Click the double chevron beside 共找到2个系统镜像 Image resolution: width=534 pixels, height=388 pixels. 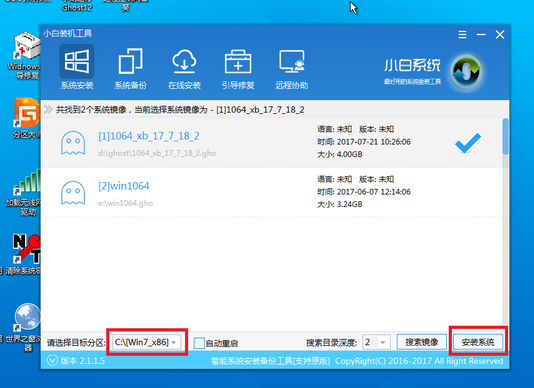point(48,109)
